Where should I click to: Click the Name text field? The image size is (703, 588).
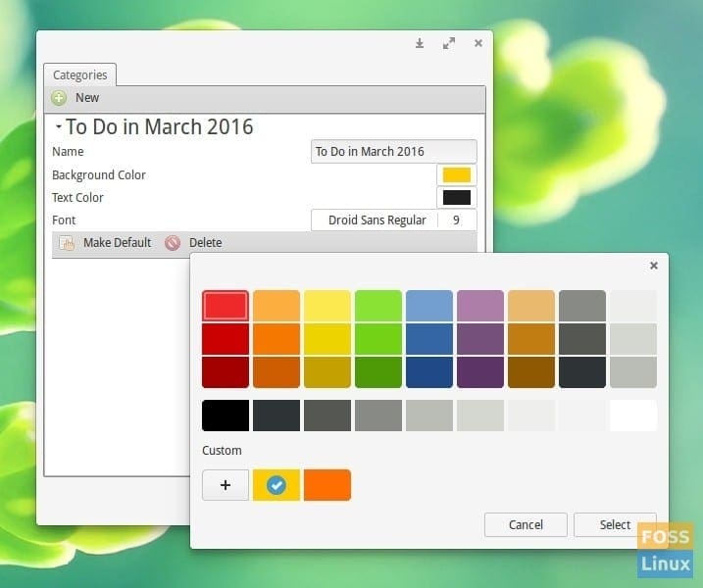(x=393, y=152)
